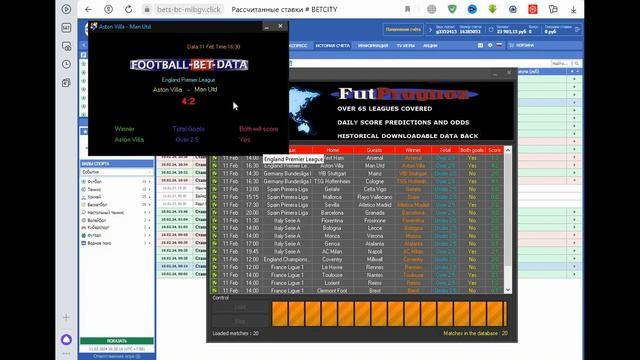Click green icon of Coventry row
This screenshot has height=360, width=640.
click(214, 259)
